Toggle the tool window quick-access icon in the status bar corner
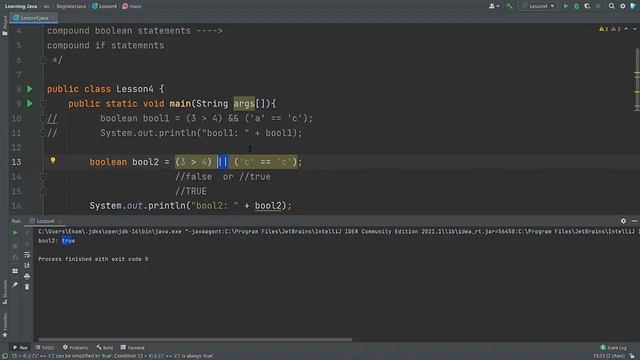640x360 pixels. [4, 356]
